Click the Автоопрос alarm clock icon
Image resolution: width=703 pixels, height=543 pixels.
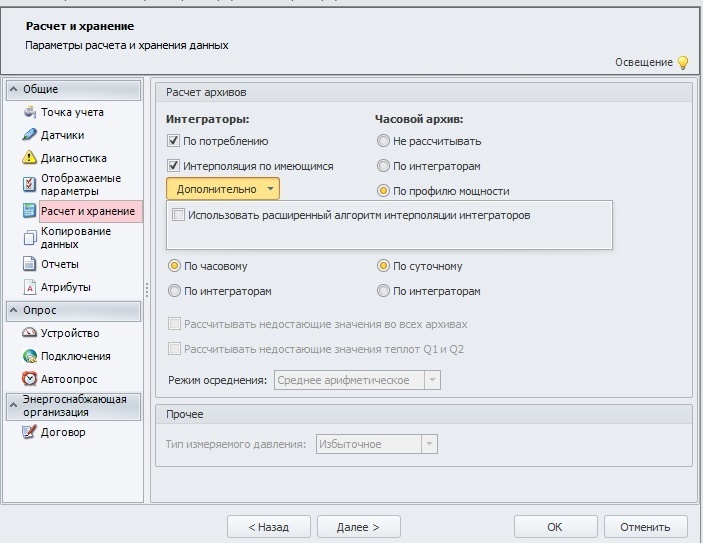click(x=30, y=379)
